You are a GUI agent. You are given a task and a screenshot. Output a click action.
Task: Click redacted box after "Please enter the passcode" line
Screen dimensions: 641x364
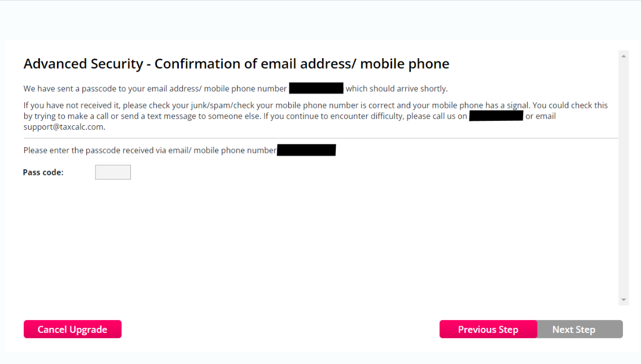point(306,150)
